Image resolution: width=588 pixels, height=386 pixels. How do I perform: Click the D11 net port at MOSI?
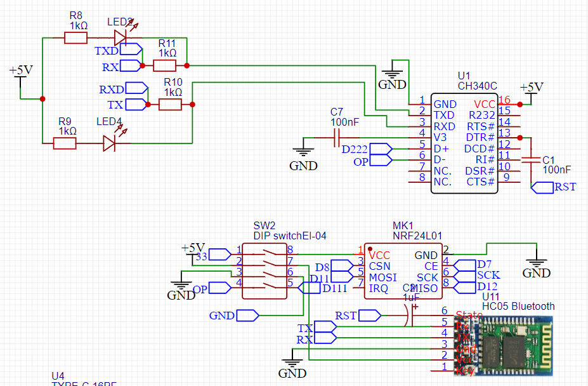tap(343, 277)
